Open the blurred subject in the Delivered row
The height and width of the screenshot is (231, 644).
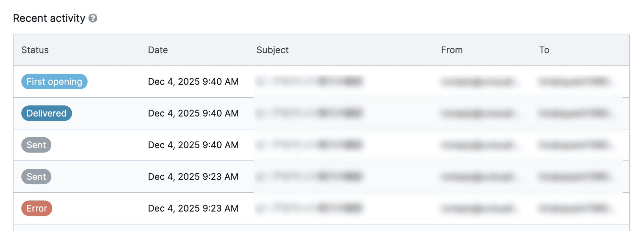click(x=309, y=113)
